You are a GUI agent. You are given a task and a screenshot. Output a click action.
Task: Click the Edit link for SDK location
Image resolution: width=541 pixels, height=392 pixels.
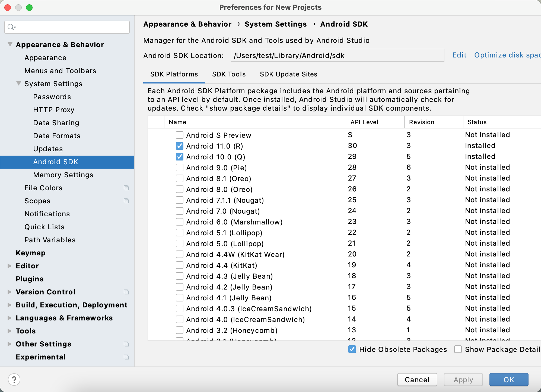pyautogui.click(x=459, y=55)
